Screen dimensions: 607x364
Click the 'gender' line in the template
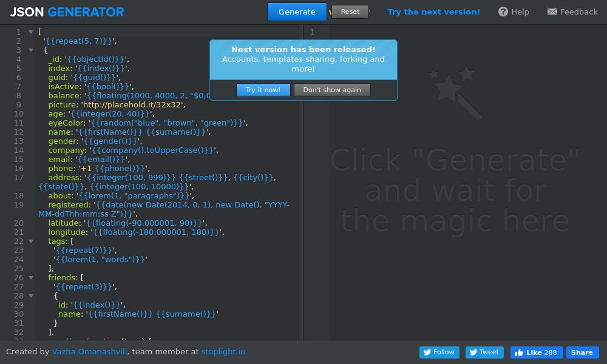95,141
